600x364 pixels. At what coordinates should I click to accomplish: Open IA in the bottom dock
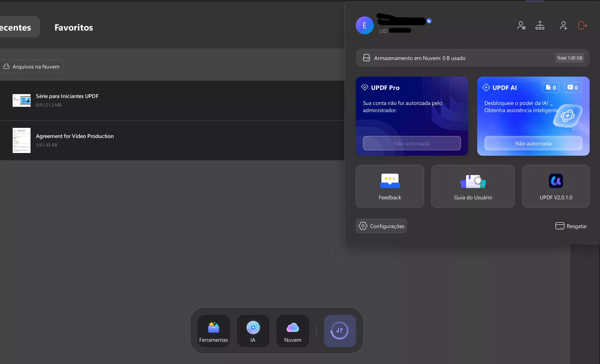tap(253, 331)
